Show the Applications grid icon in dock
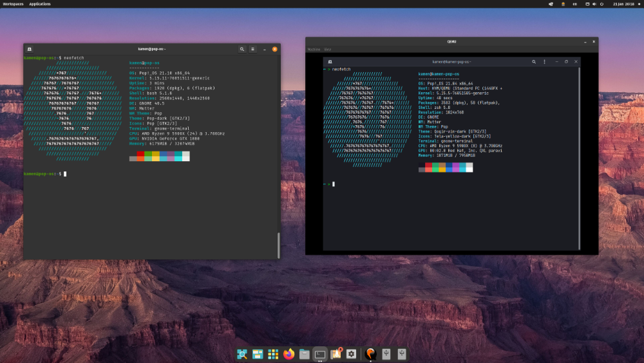 (x=273, y=354)
